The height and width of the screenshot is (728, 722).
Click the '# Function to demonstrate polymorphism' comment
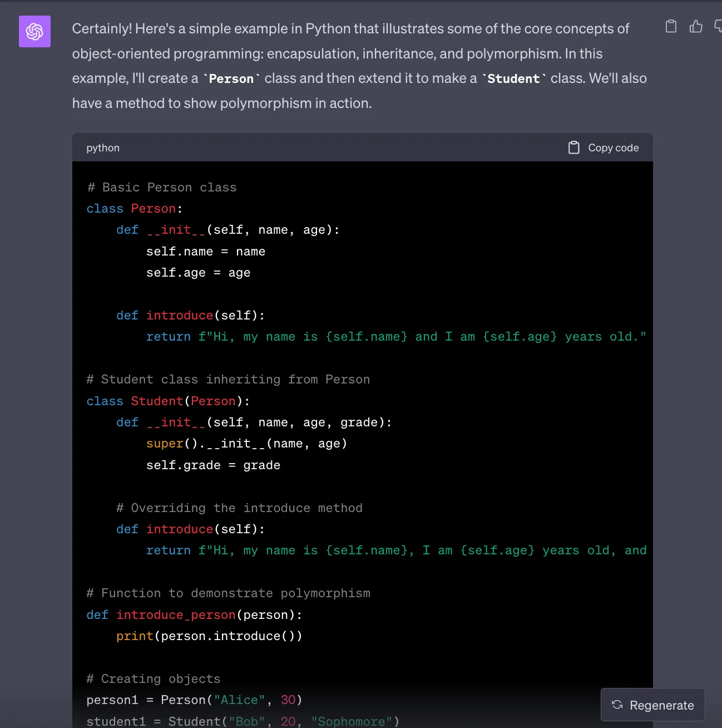click(x=229, y=593)
